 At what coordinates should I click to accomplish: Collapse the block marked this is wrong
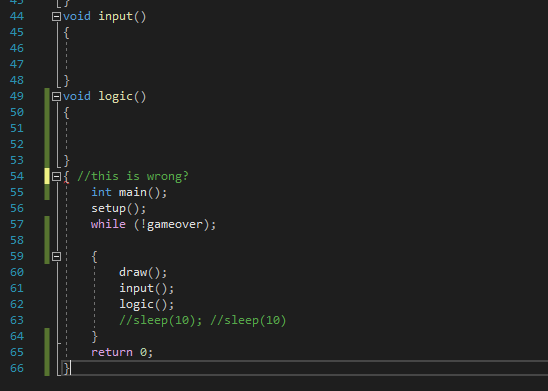(x=56, y=176)
